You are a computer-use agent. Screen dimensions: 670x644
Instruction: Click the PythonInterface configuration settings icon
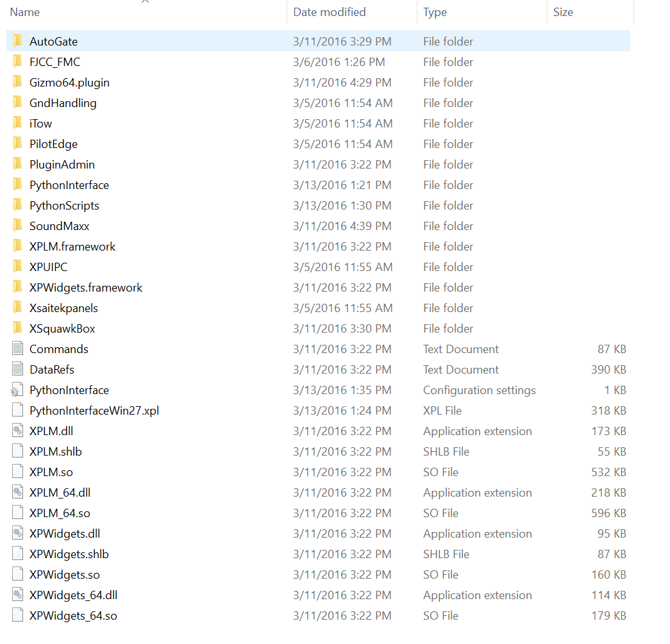click(x=17, y=390)
